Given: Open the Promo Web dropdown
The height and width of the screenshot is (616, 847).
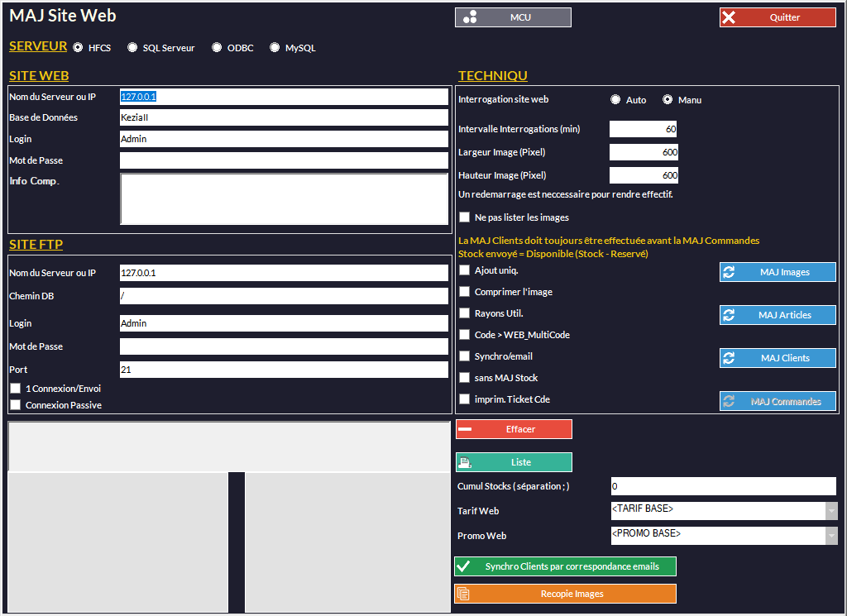Looking at the screenshot, I should point(831,536).
